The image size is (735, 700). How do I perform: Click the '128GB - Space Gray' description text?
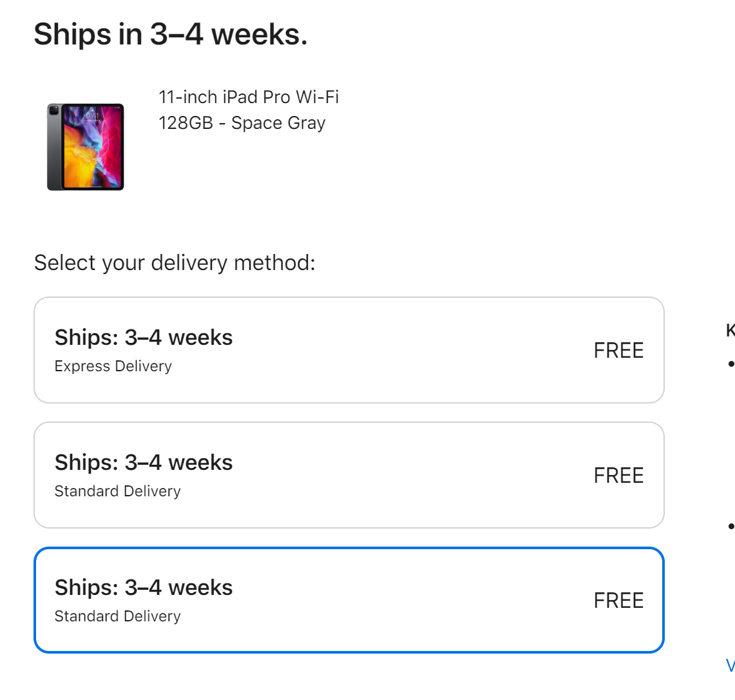242,123
